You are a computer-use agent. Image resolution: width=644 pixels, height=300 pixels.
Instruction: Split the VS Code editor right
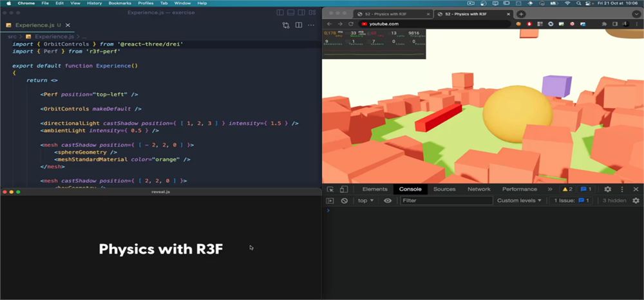299,26
